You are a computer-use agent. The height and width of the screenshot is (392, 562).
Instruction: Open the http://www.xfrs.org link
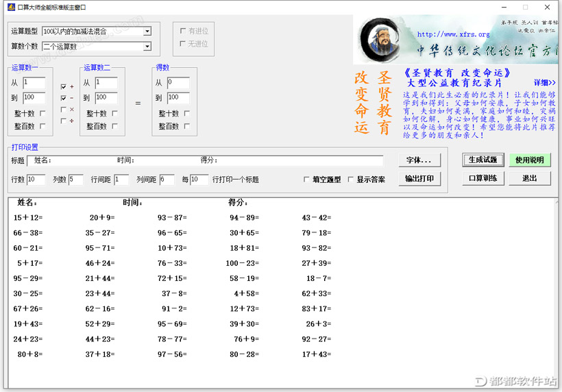pyautogui.click(x=454, y=34)
